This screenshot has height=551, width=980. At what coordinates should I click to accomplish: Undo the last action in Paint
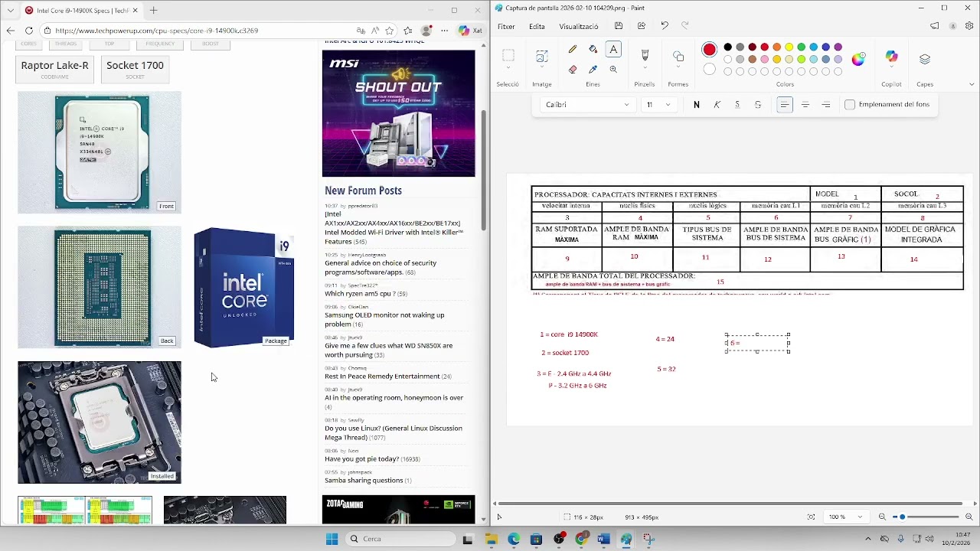665,26
